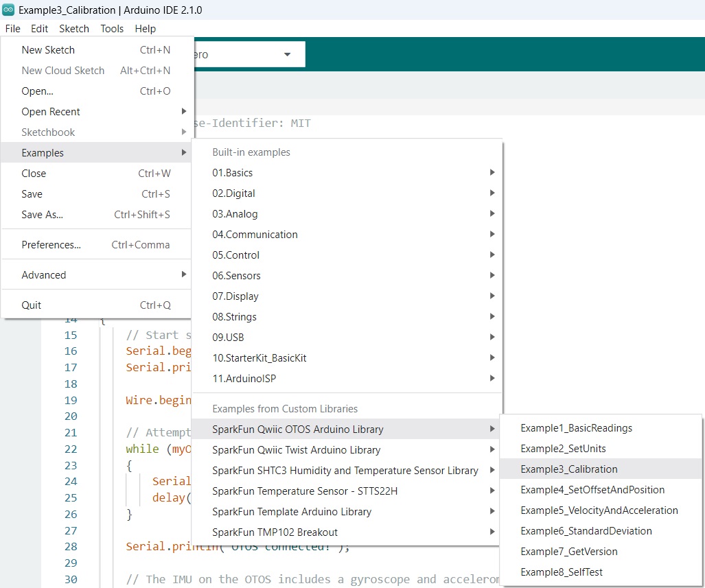Select Example3_Calibration from the submenu
Screen dimensions: 705x588
click(x=568, y=469)
